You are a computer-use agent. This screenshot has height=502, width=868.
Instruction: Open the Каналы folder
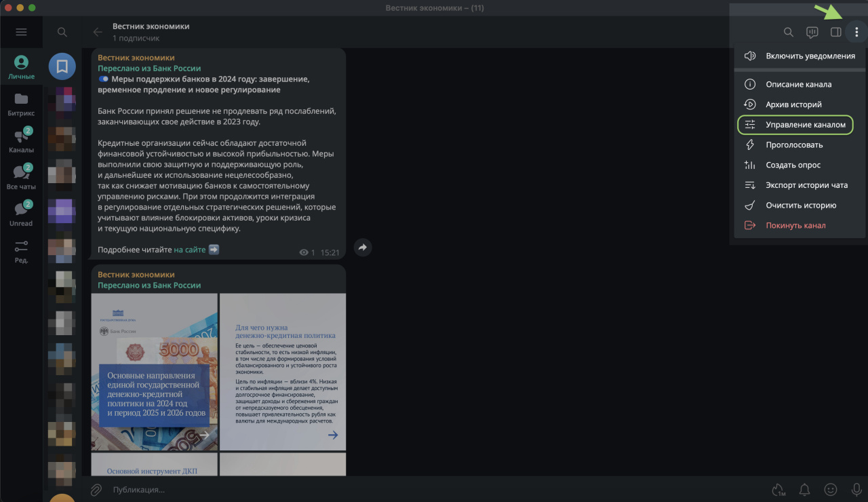pyautogui.click(x=21, y=141)
